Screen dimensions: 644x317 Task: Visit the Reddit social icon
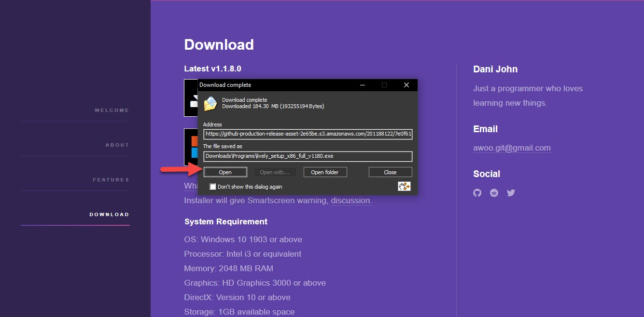point(494,193)
